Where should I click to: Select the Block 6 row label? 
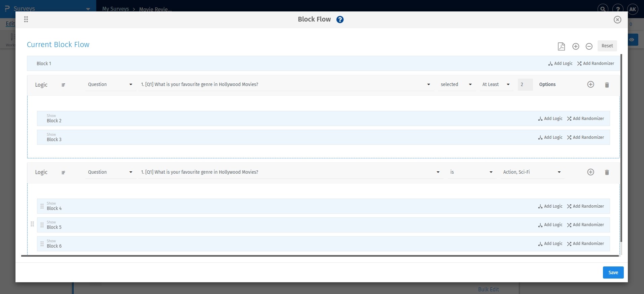(54, 246)
